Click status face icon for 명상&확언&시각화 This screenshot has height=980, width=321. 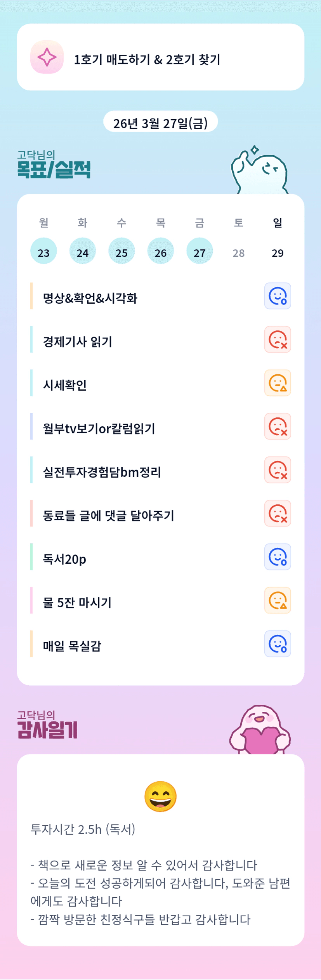(278, 296)
